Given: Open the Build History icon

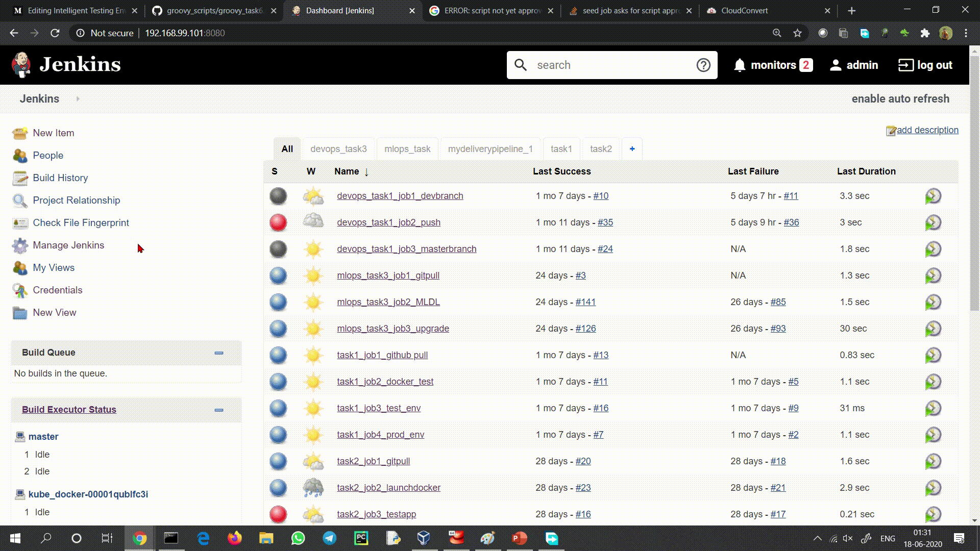Looking at the screenshot, I should pyautogui.click(x=20, y=178).
